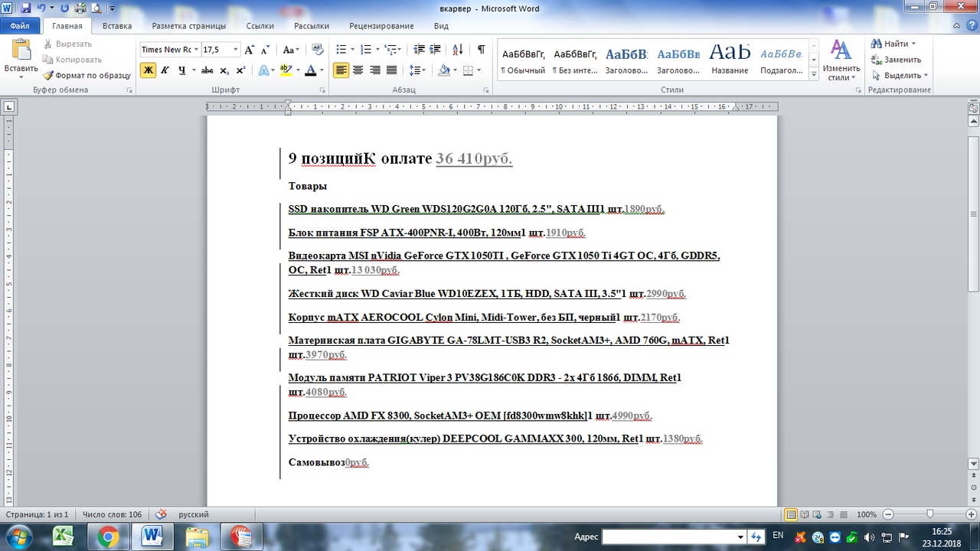
Task: Open the Change Styles (Изменить стили) menu
Action: [841, 60]
